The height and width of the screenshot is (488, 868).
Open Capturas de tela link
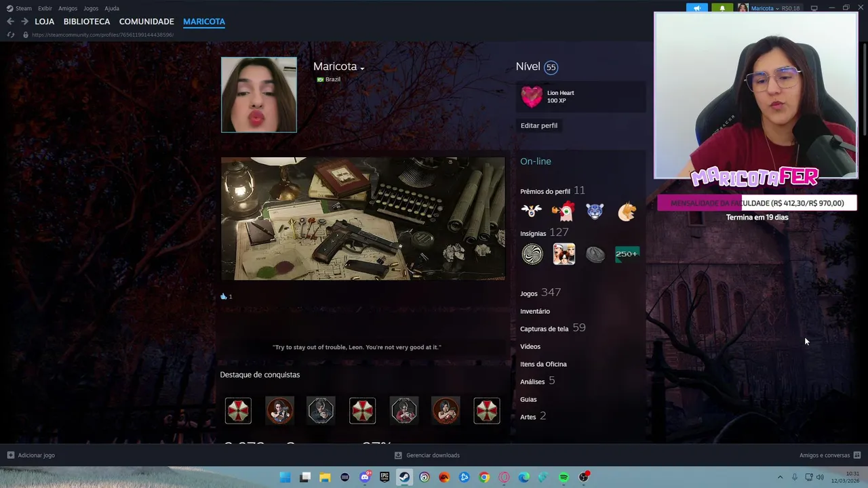pyautogui.click(x=545, y=329)
